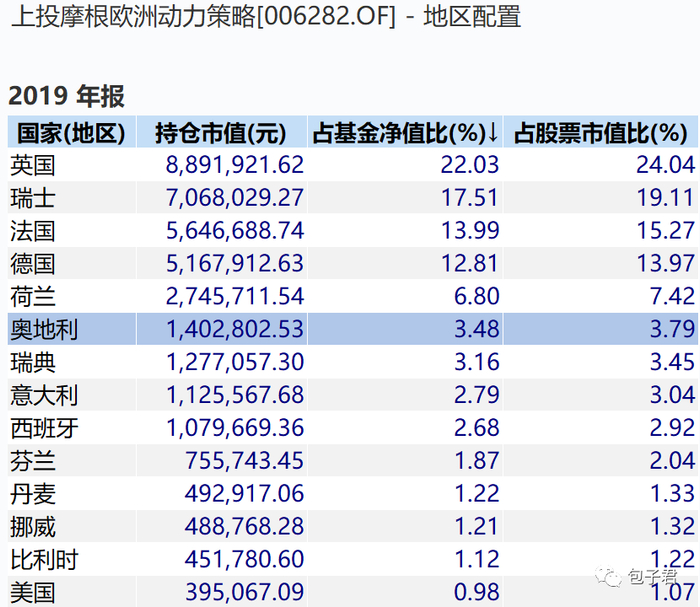Select the 法国 row label

pos(33,231)
